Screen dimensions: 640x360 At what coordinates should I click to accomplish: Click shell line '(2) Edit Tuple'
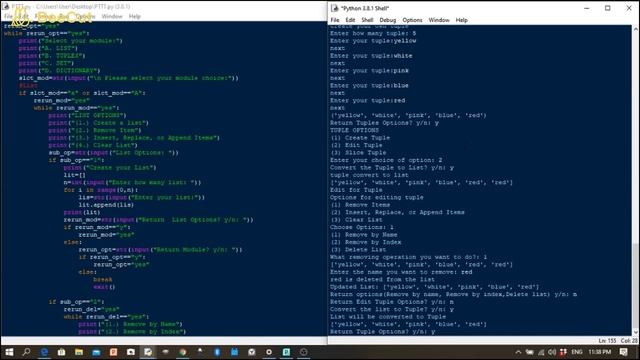[x=356, y=145]
